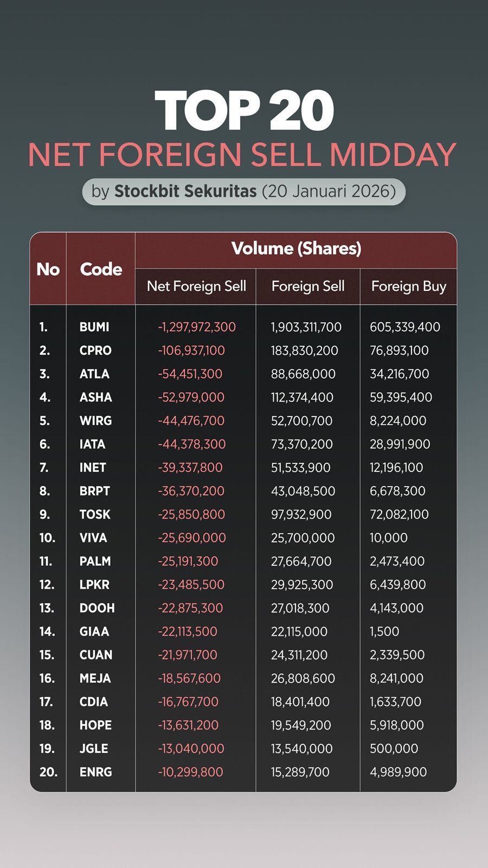Open the BUMI stock code

click(x=94, y=327)
